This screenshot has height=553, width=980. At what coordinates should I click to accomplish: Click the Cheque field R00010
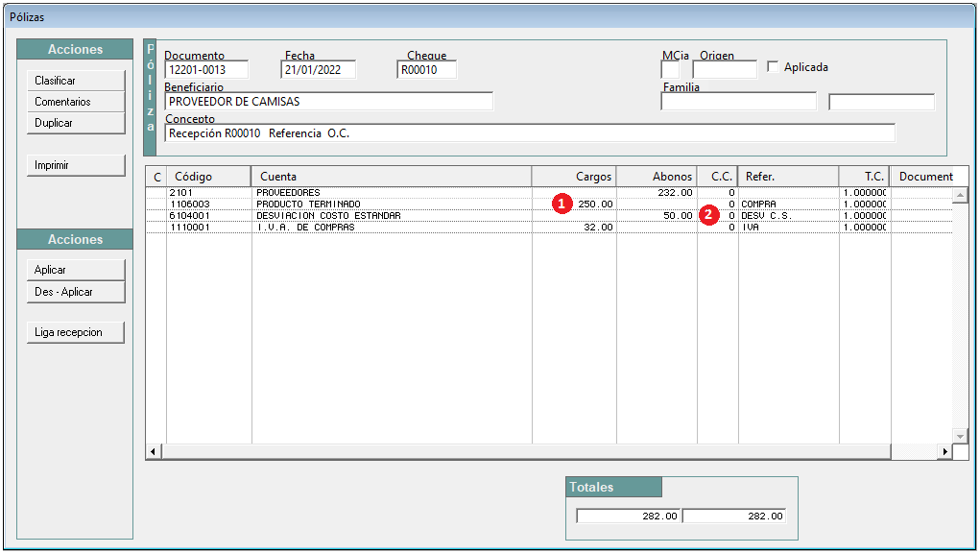[426, 70]
